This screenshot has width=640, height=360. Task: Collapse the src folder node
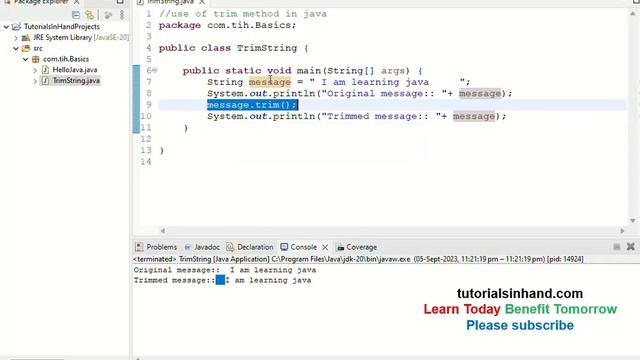point(16,49)
